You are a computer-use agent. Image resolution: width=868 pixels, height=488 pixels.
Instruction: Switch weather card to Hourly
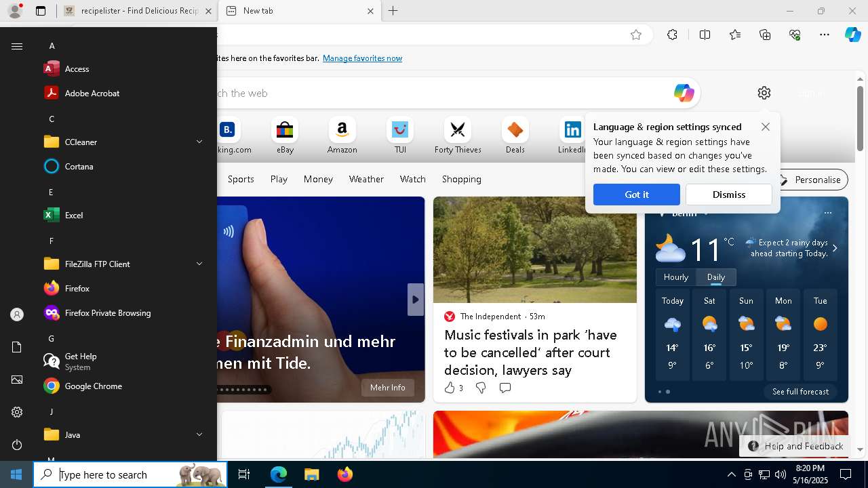(676, 277)
